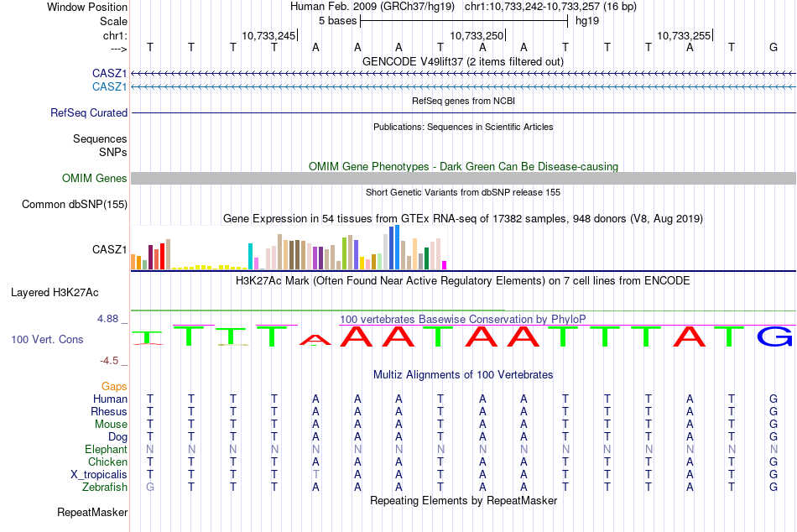Click 'Short Genetic Variants from dbSNP release 155' title

463,192
